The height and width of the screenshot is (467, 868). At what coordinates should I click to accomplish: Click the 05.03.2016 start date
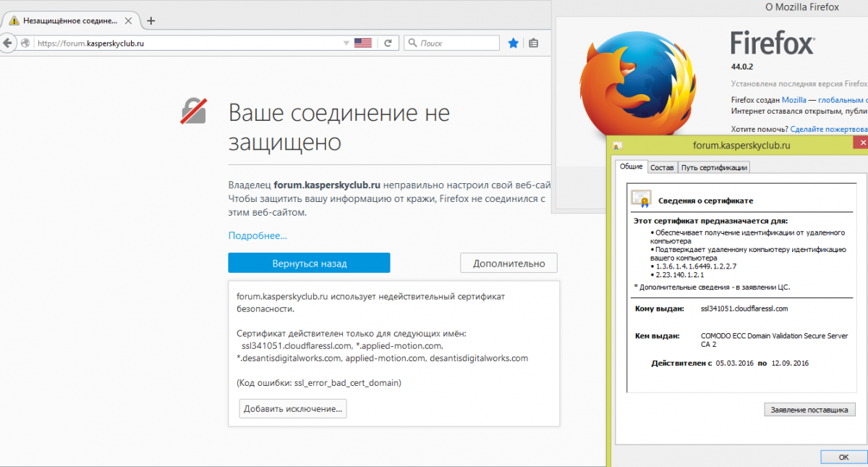coord(735,363)
